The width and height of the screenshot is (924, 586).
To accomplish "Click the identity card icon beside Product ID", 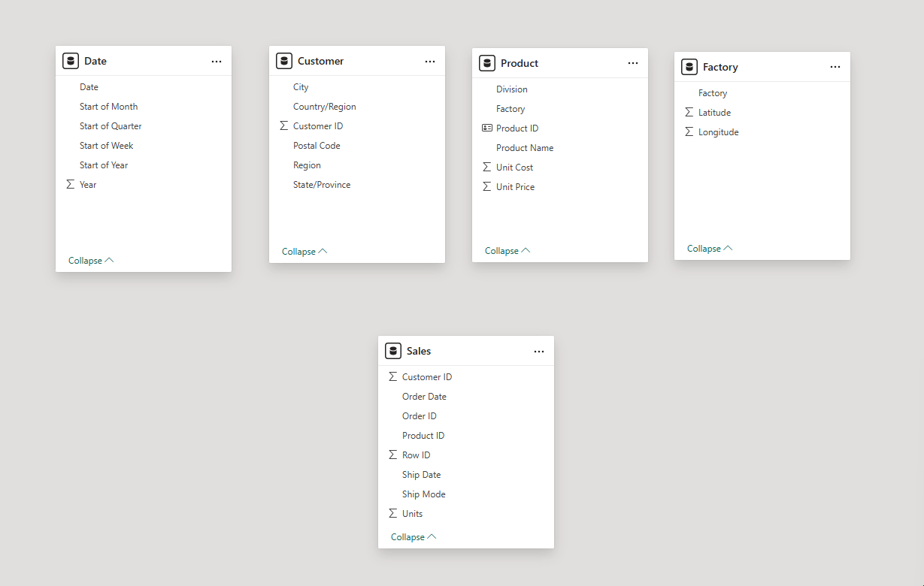I will coord(487,128).
